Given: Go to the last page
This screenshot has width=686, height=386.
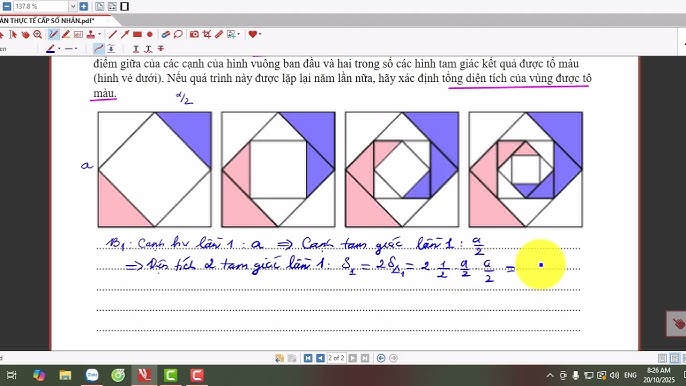Looking at the screenshot, I should tap(365, 358).
